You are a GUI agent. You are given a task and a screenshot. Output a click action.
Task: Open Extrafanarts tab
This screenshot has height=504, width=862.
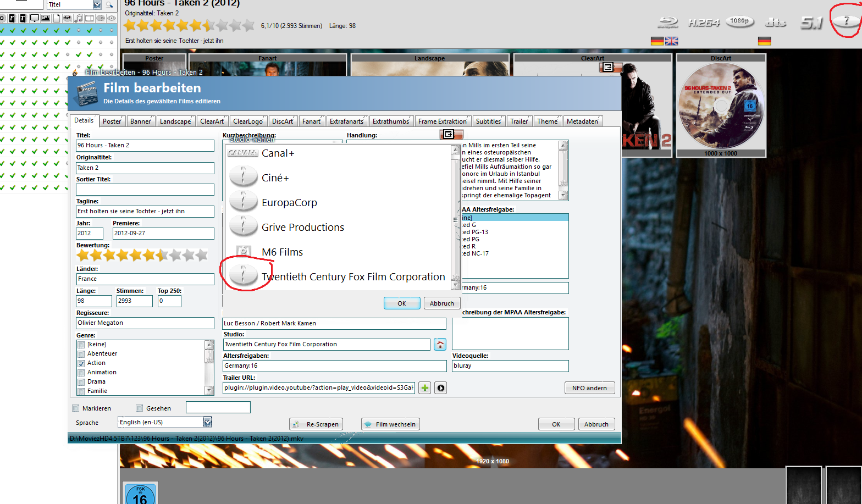(x=347, y=121)
